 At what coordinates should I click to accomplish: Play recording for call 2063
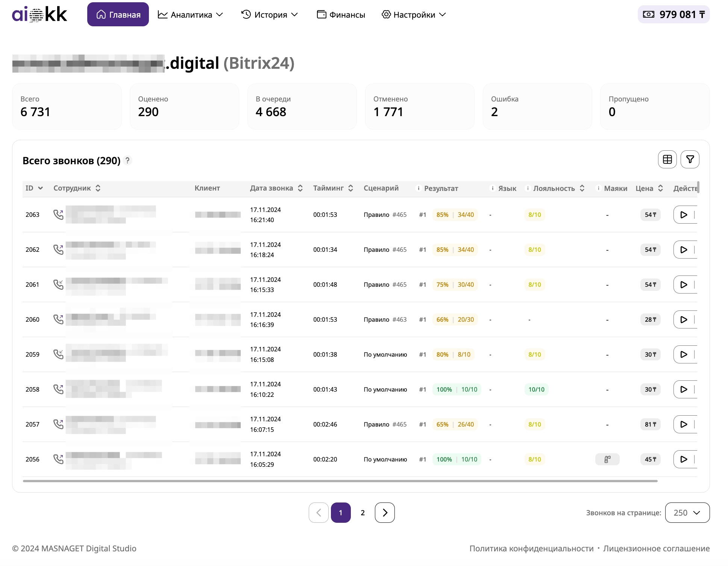pyautogui.click(x=684, y=215)
